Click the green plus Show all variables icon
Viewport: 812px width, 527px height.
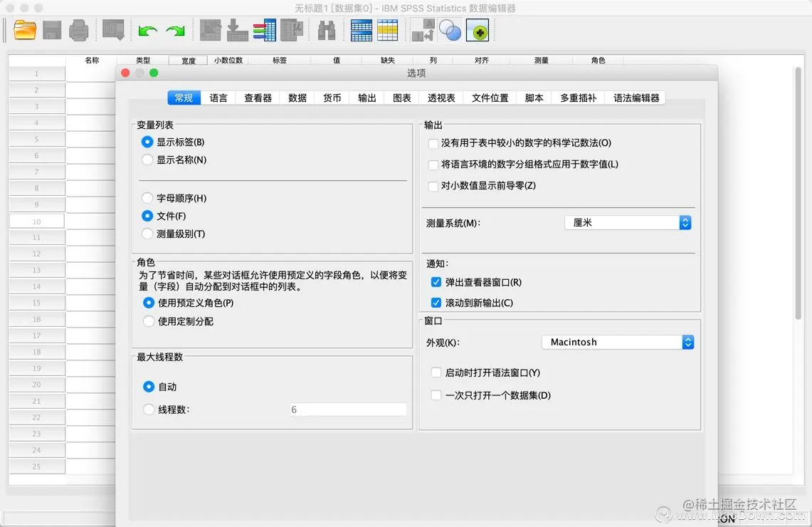[478, 30]
